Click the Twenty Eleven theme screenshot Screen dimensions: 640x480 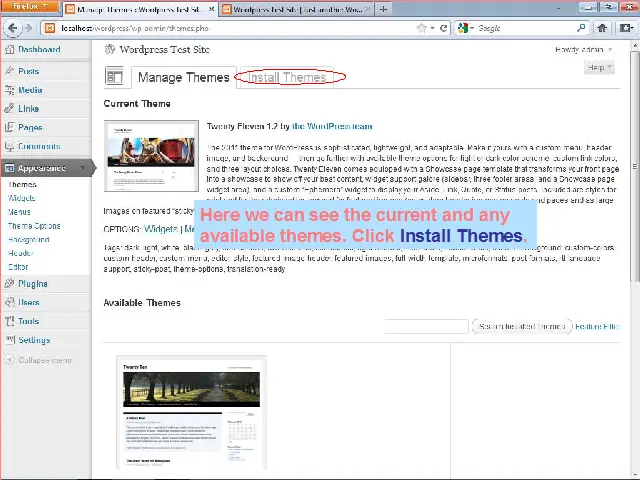tap(151, 156)
